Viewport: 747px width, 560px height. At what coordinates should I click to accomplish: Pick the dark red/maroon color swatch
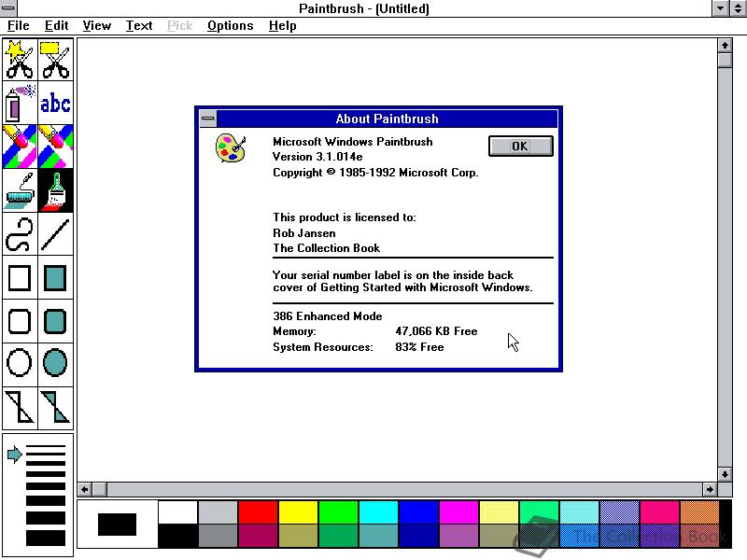click(258, 535)
